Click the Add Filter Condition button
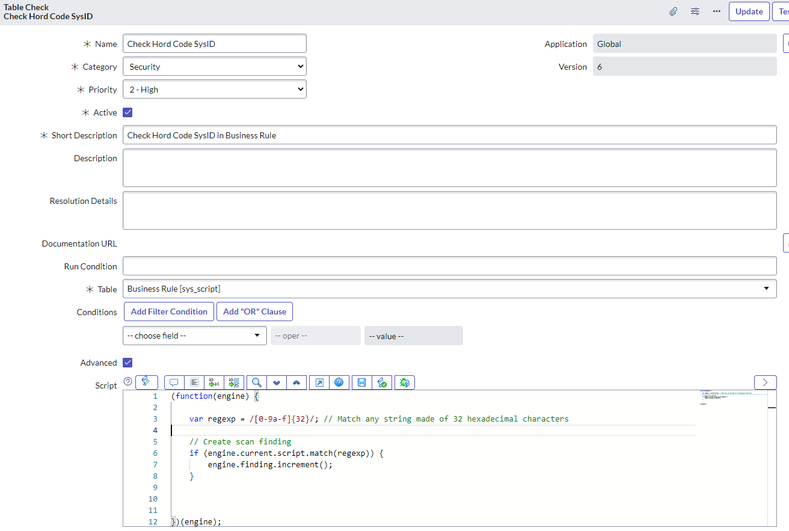The width and height of the screenshot is (789, 531). (x=169, y=312)
